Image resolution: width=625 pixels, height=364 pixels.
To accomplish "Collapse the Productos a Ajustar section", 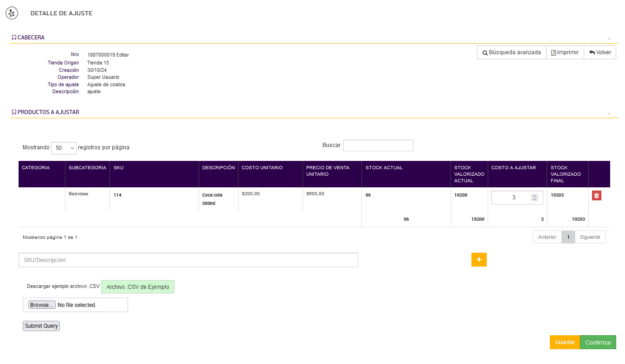I will pos(609,113).
